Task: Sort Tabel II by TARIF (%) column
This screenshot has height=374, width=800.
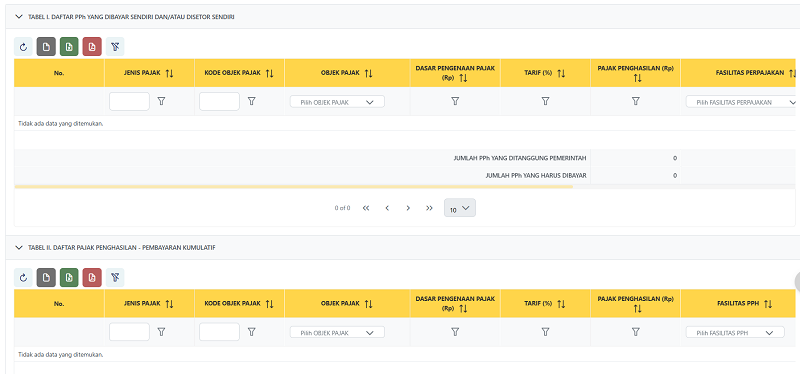Action: coord(561,304)
